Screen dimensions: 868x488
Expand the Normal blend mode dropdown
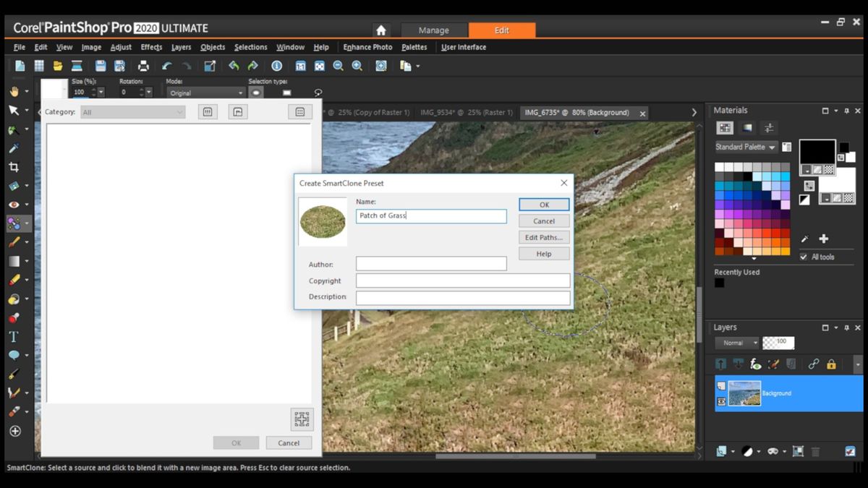[x=737, y=343]
